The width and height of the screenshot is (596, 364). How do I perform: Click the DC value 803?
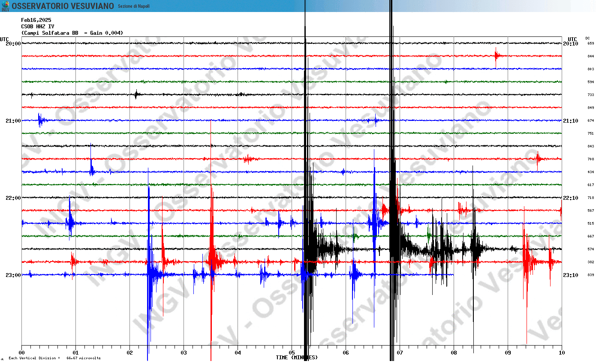[x=590, y=69]
